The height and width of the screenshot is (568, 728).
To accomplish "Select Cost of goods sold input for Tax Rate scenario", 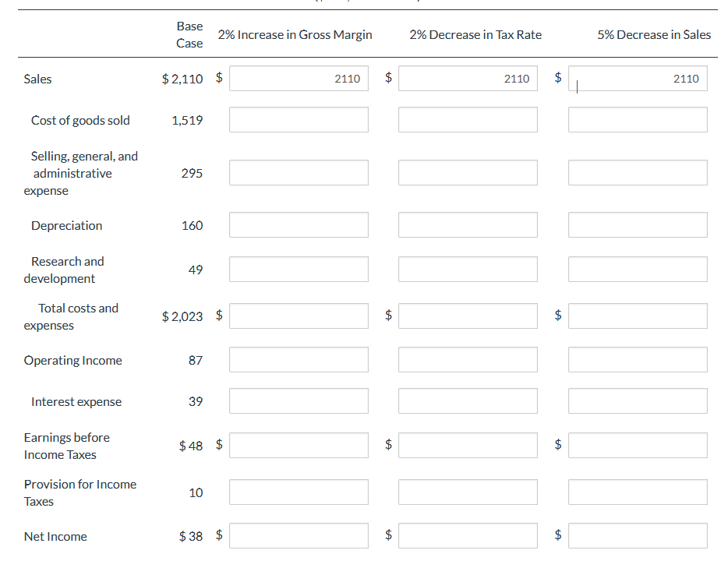I will tap(468, 120).
